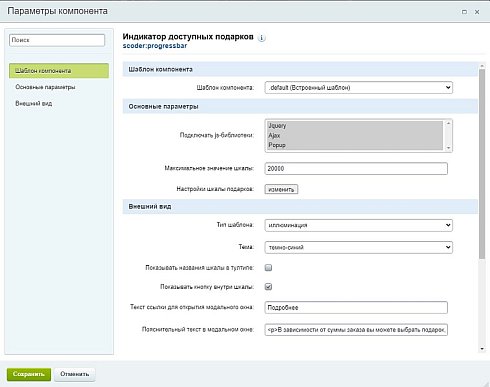The width and height of the screenshot is (490, 387).
Task: Close the Параметры компонента dialog
Action: (477, 12)
